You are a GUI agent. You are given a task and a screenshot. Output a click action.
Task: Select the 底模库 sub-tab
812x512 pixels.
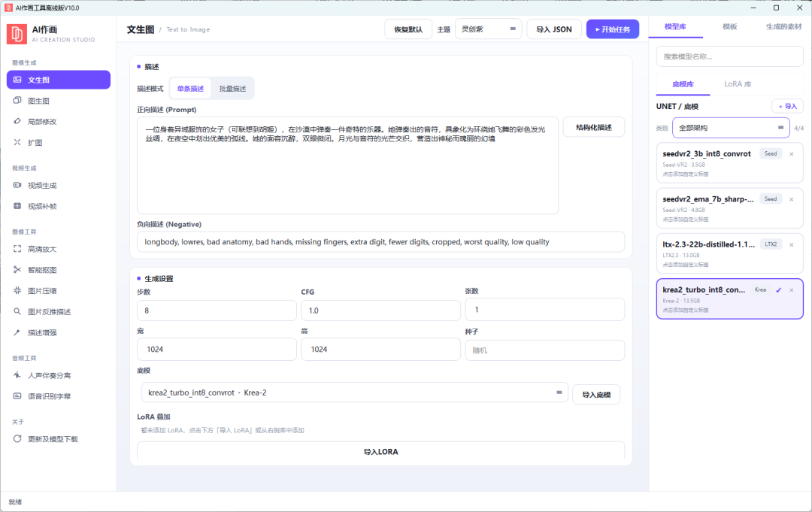pos(683,84)
